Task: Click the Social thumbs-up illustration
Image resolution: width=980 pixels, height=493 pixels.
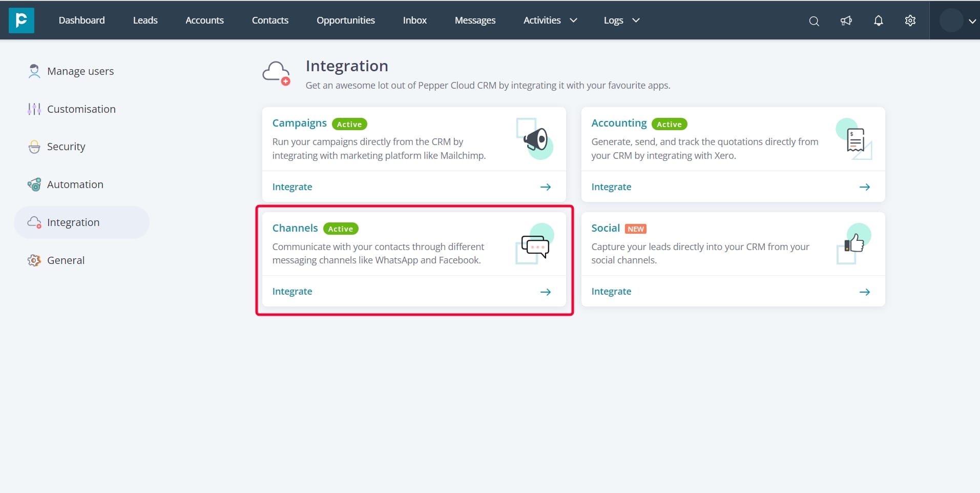Action: pos(854,244)
